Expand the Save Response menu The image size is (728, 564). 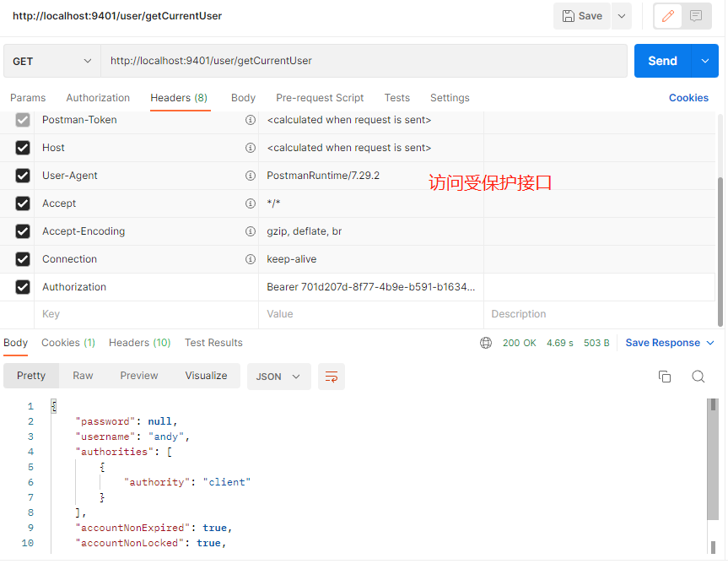coord(670,343)
